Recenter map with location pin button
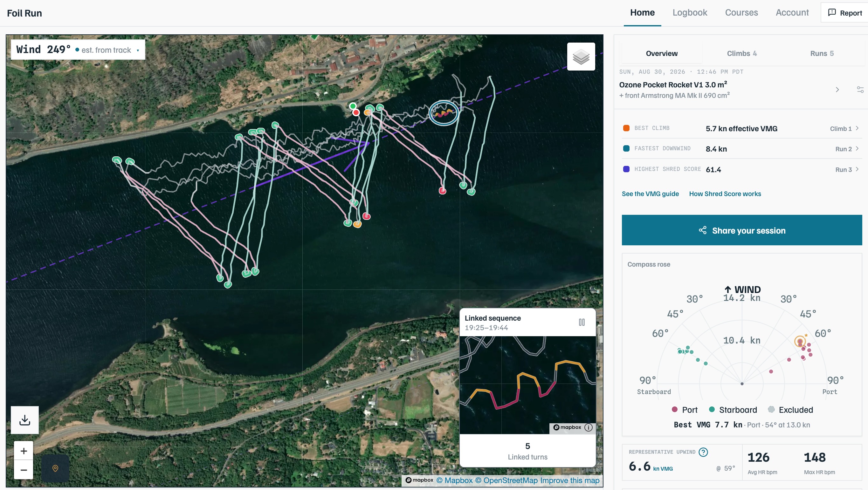The image size is (868, 490). [55, 468]
